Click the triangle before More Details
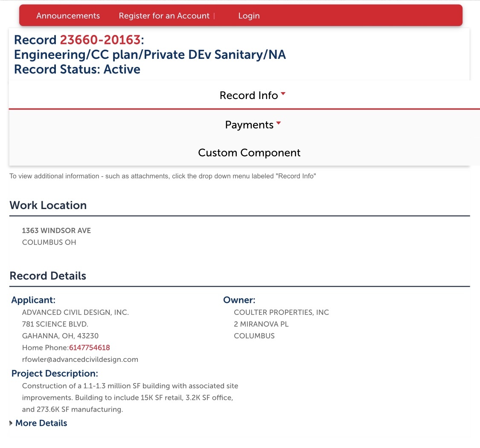This screenshot has height=448, width=480. point(11,423)
